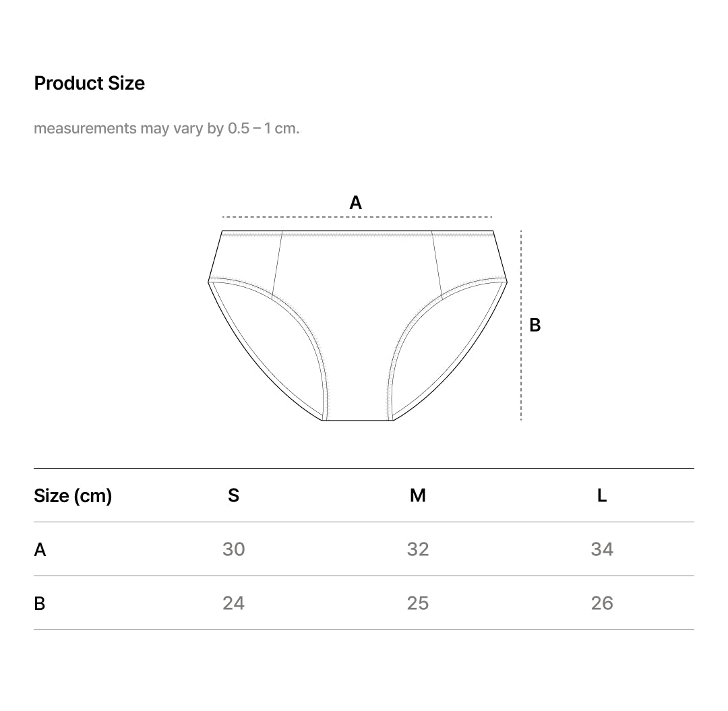This screenshot has width=728, height=711.
Task: Click the waistband of the briefs drawing
Action: 357,234
